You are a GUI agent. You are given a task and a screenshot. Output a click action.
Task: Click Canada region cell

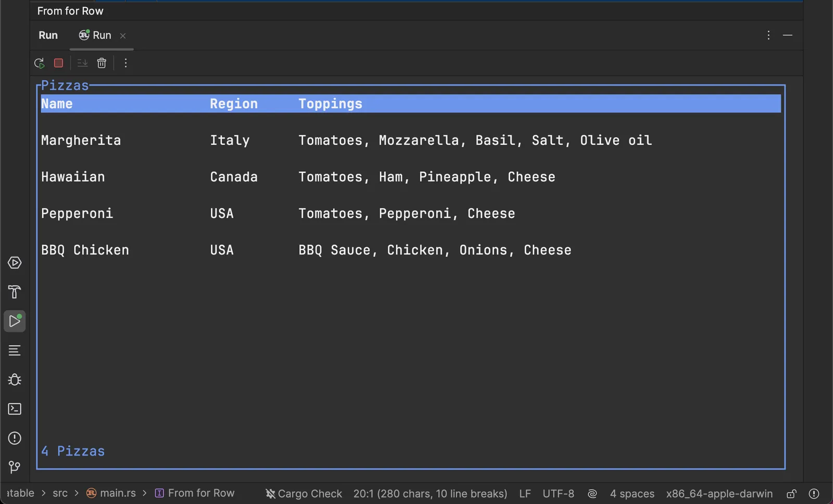(234, 177)
